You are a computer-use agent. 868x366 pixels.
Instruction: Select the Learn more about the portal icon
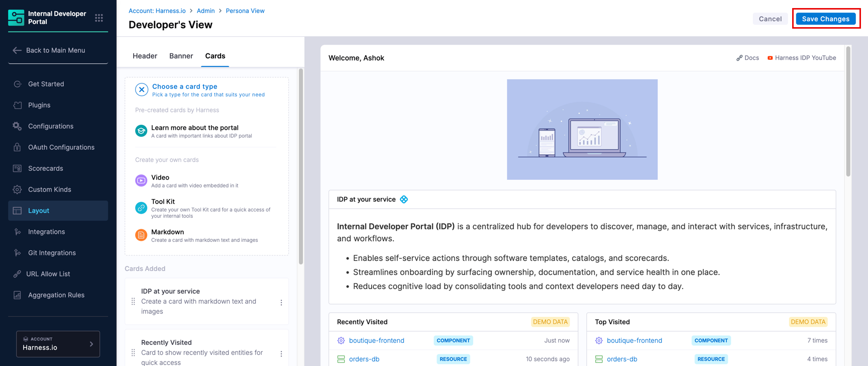pyautogui.click(x=141, y=131)
